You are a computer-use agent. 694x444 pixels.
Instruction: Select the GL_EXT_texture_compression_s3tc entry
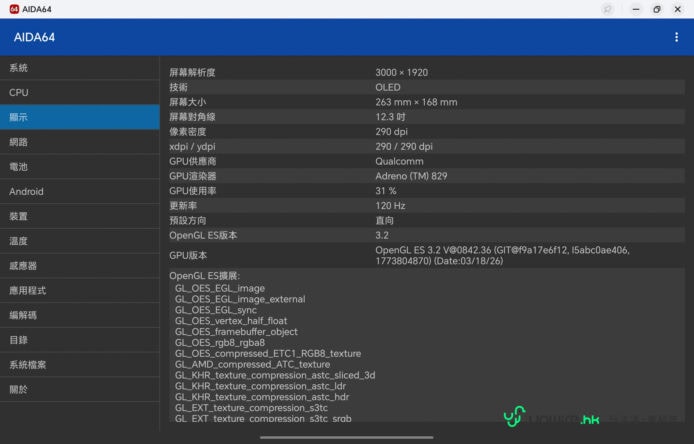[x=251, y=408]
